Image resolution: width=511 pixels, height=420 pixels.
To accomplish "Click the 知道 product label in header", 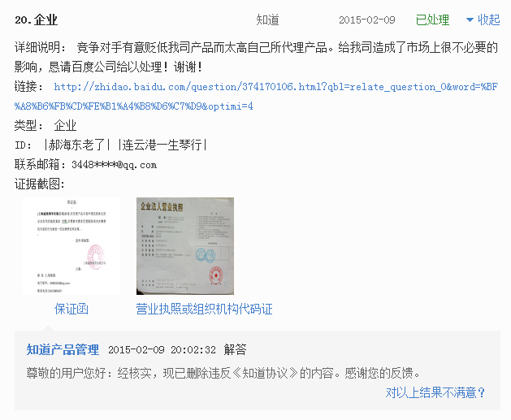I will tap(267, 20).
